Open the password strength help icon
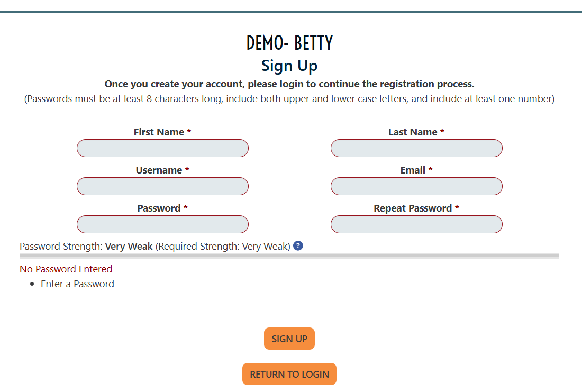The height and width of the screenshot is (392, 582). pyautogui.click(x=298, y=246)
